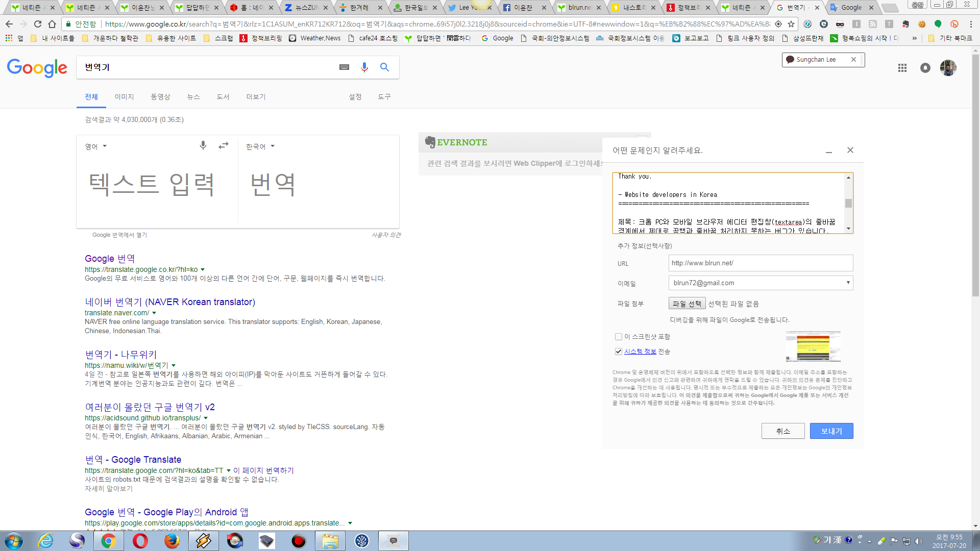
Task: Click the Chrome home icon
Action: pos(52,24)
